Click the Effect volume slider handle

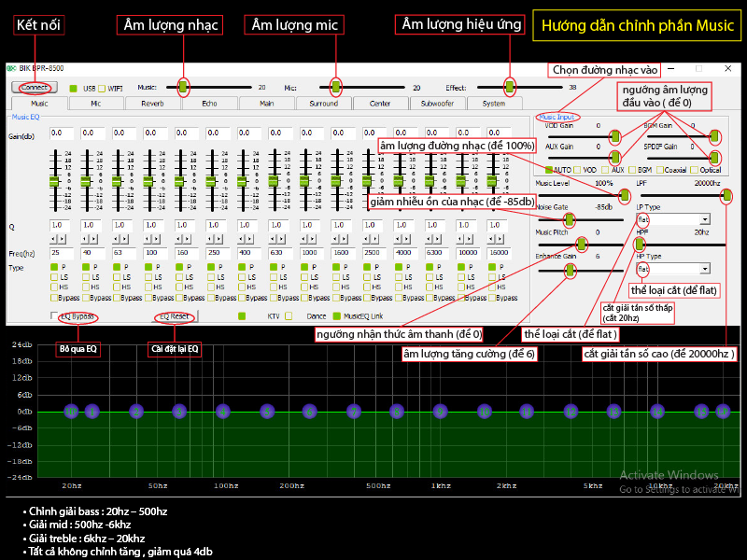[510, 87]
